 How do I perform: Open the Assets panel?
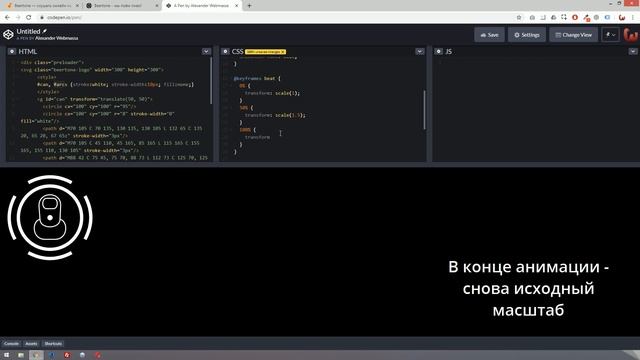[x=31, y=344]
